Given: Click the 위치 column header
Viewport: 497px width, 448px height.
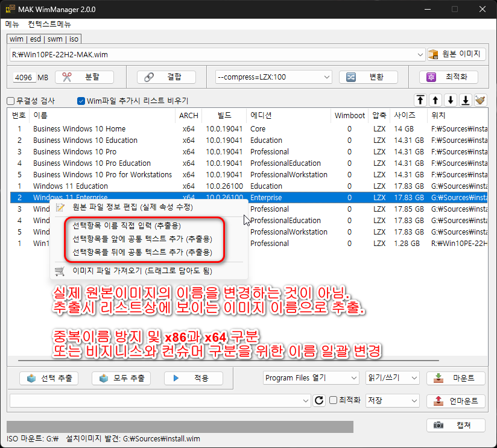Looking at the screenshot, I should (x=458, y=116).
